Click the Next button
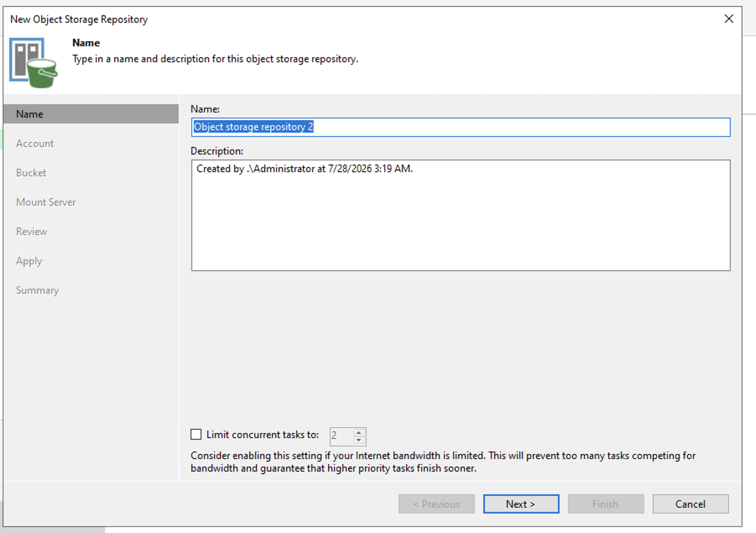This screenshot has height=533, width=756. [521, 504]
